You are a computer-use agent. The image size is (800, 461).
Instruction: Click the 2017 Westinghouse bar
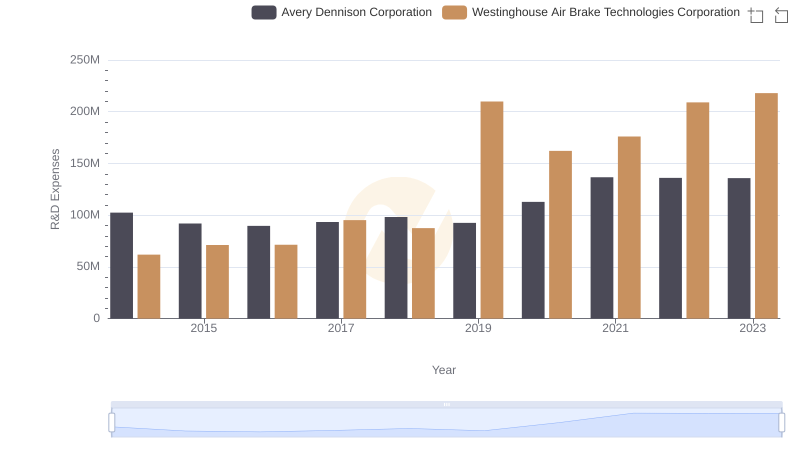pos(355,269)
